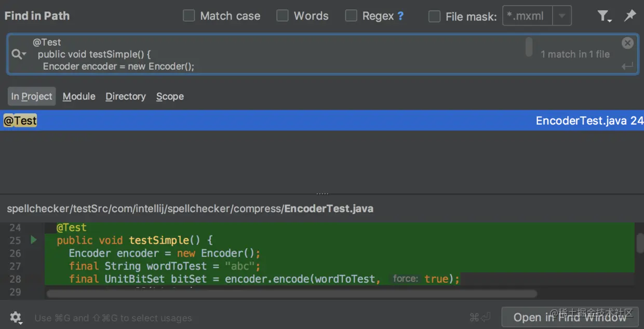Clear the search text with the X icon
The image size is (644, 329).
627,43
